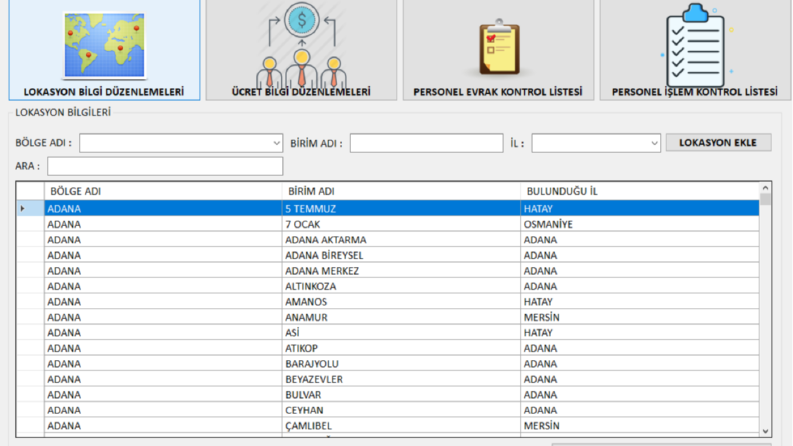793x446 pixels.
Task: Click ADANA region cell in BULVAR row
Action: (163, 394)
